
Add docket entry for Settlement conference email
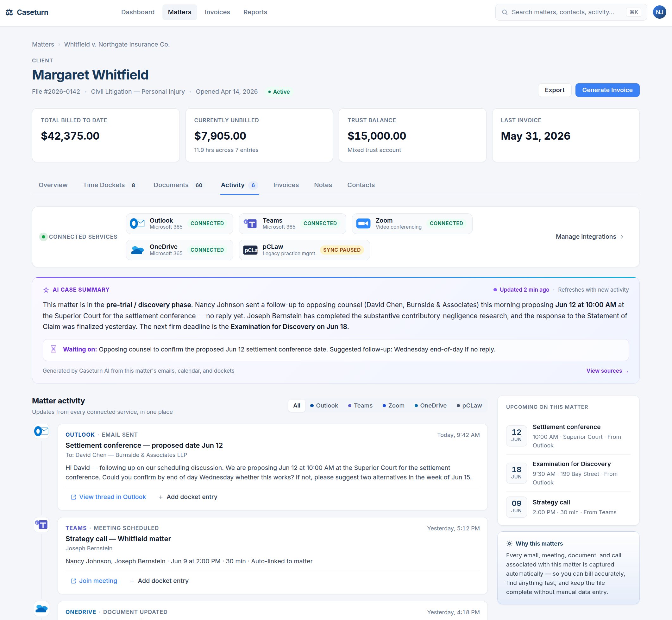click(x=188, y=497)
